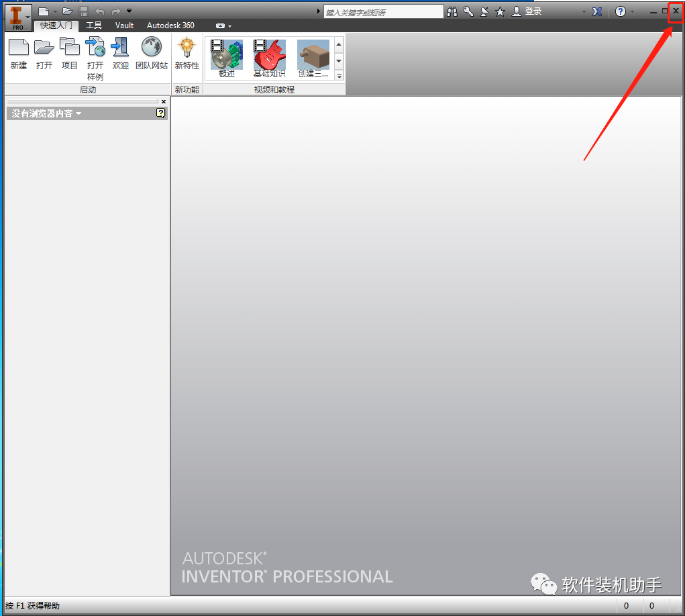Click the 视频和教程 panel title
The image size is (685, 616).
(x=274, y=89)
